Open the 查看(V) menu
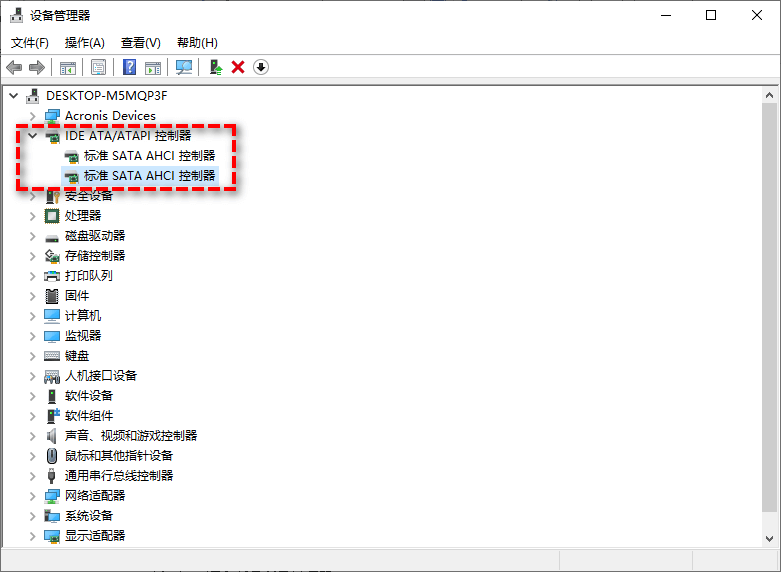Viewport: 781px width, 572px height. pyautogui.click(x=140, y=43)
